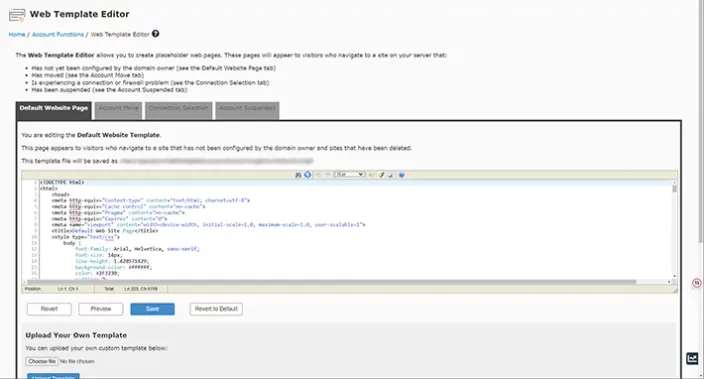Switch to the Account Move tab
This screenshot has width=704, height=379.
[x=119, y=110]
